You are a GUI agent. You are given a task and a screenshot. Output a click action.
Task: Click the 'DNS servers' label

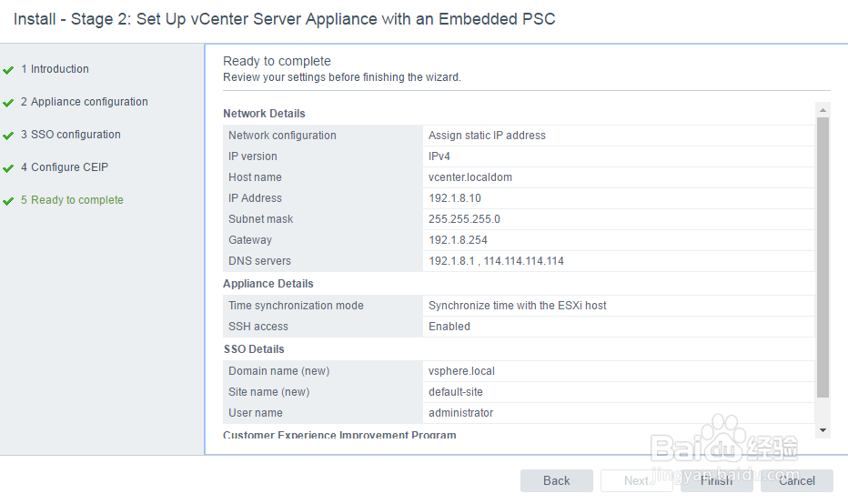[x=259, y=261]
